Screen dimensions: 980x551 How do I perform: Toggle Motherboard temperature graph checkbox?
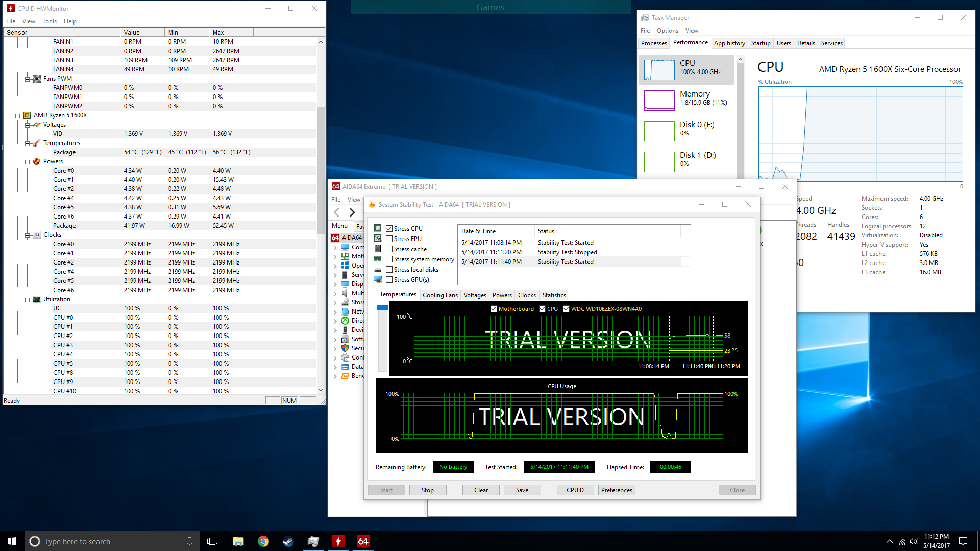(x=494, y=309)
